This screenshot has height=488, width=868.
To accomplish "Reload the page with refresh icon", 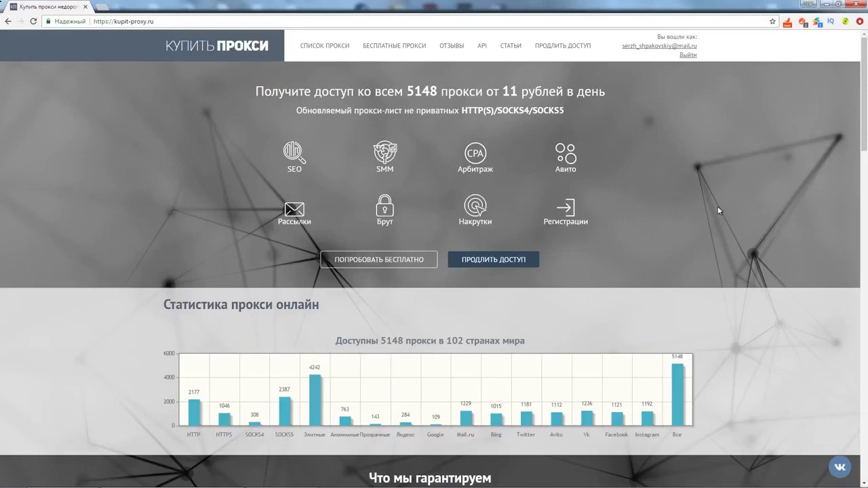I will click(33, 21).
